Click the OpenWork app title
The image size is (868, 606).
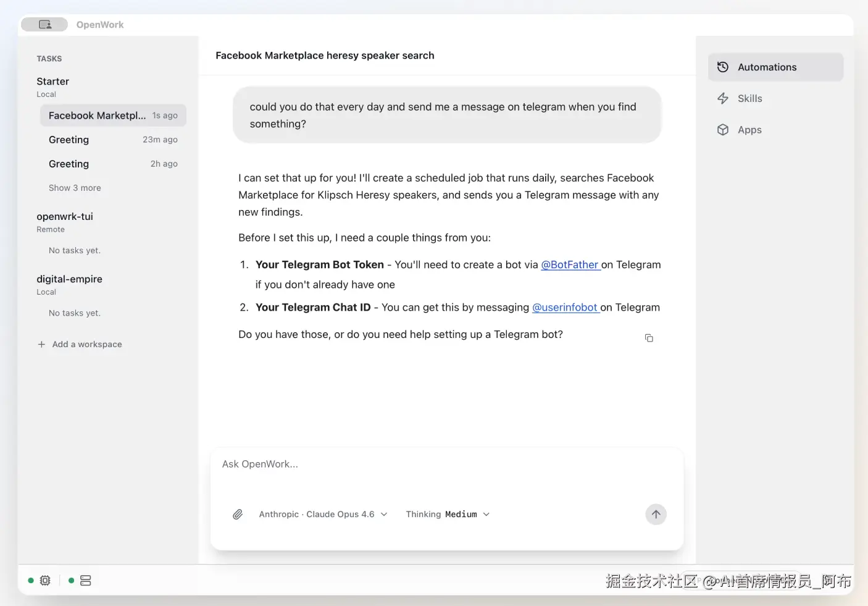[100, 25]
